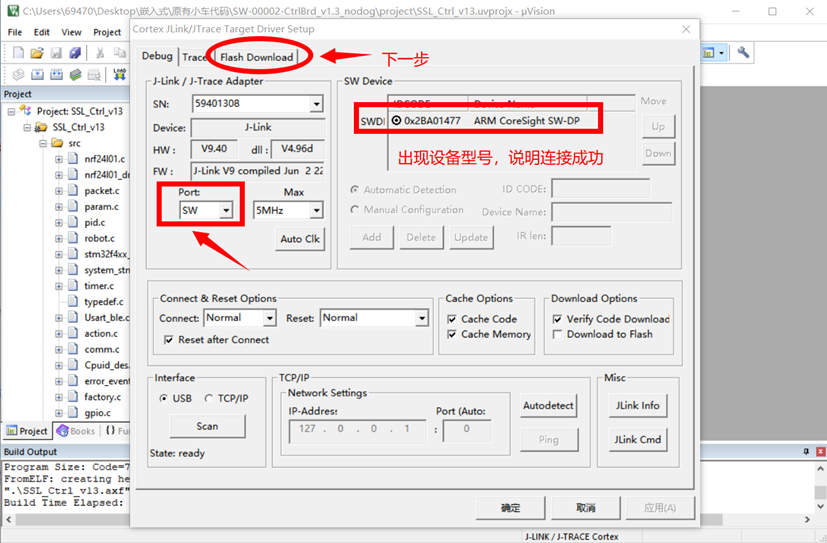Click the µVision app icon in the title bar

click(13, 11)
